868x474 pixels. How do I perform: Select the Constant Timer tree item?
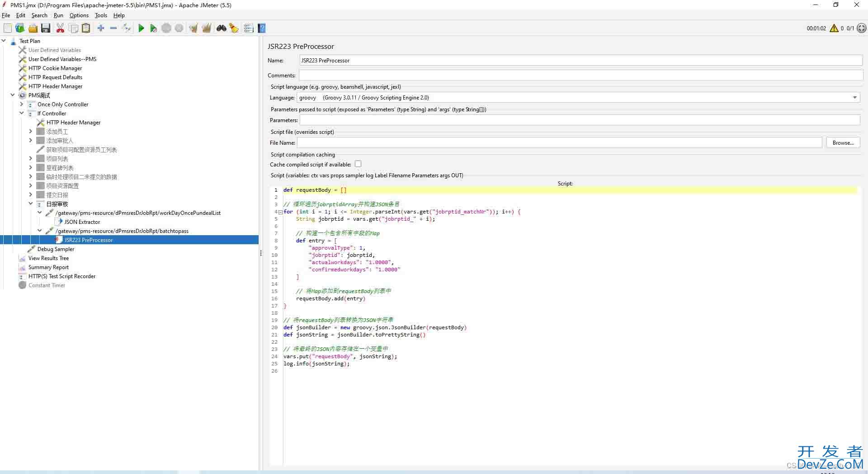pos(47,285)
